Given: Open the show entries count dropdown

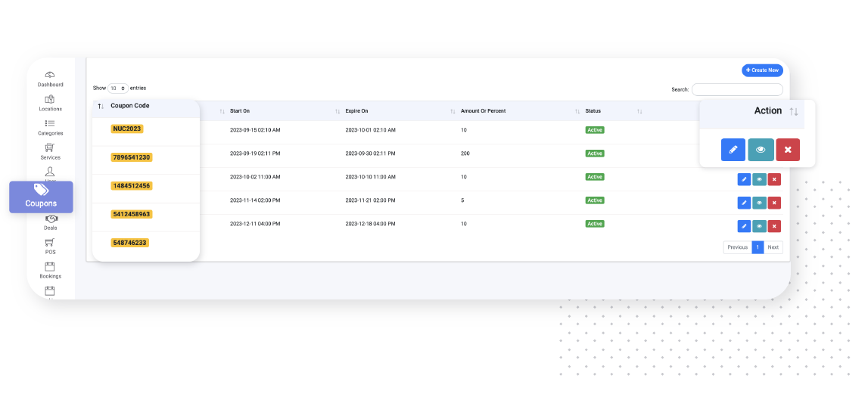Looking at the screenshot, I should (118, 88).
